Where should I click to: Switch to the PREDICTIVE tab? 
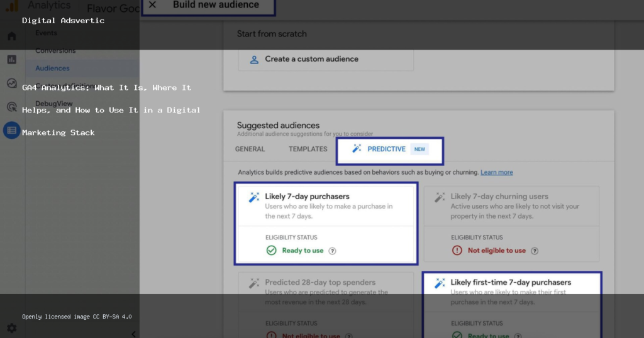(390, 150)
